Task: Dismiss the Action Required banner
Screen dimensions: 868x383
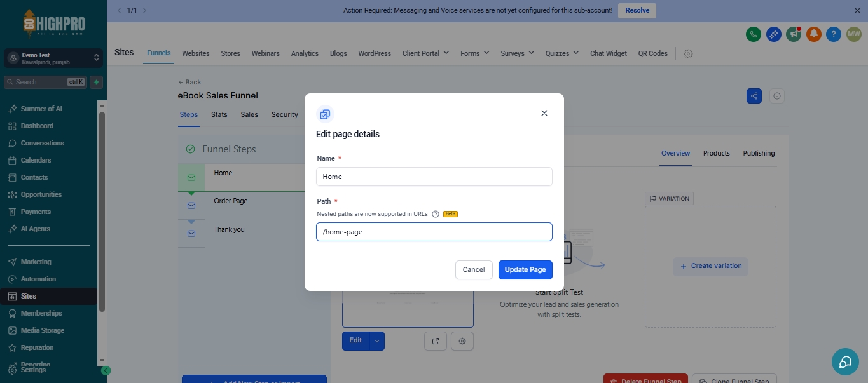Action: (857, 10)
